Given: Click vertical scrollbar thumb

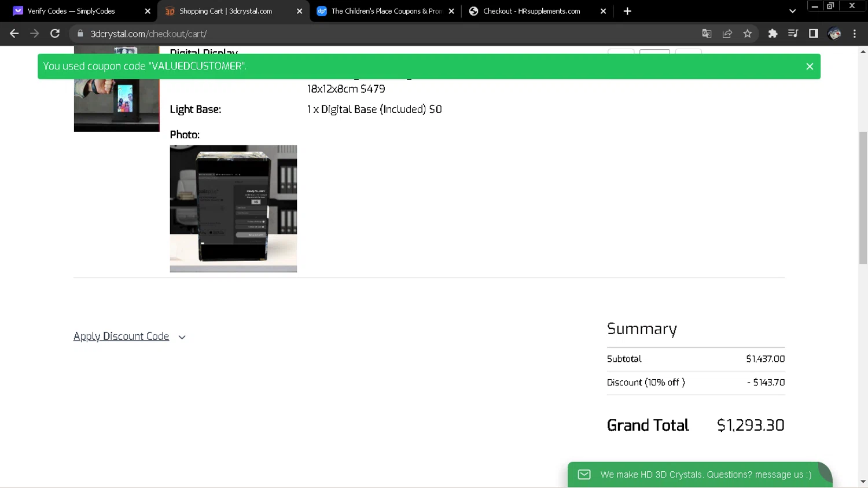Looking at the screenshot, I should pyautogui.click(x=863, y=197).
